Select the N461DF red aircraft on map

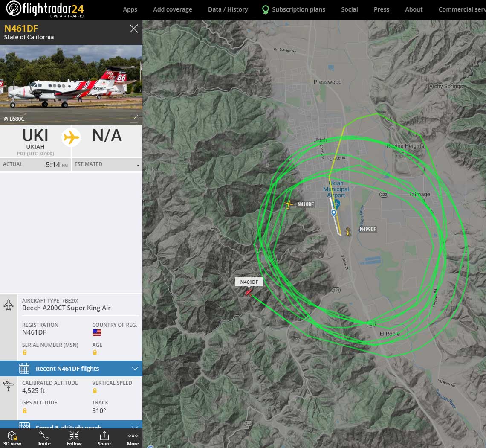(x=248, y=292)
